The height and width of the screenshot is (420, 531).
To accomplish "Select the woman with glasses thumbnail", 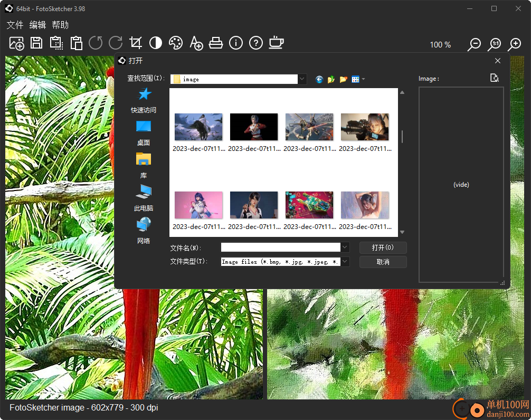I will click(254, 205).
